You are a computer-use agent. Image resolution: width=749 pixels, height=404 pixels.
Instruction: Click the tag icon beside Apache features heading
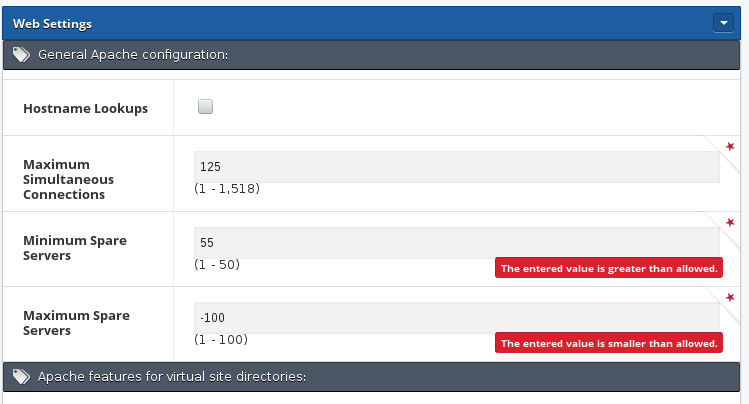[21, 377]
